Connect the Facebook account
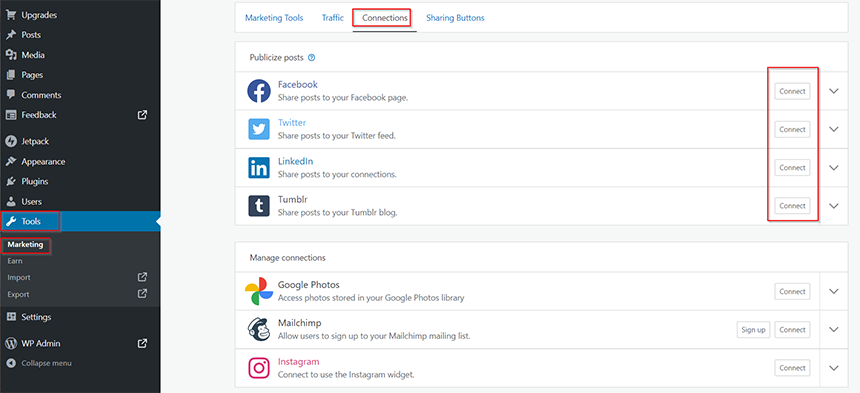Viewport: 860px width, 393px height. click(x=792, y=91)
